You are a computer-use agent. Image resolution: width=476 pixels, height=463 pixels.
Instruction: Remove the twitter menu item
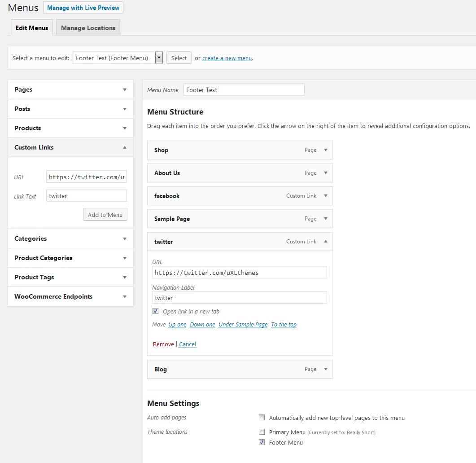pos(163,344)
